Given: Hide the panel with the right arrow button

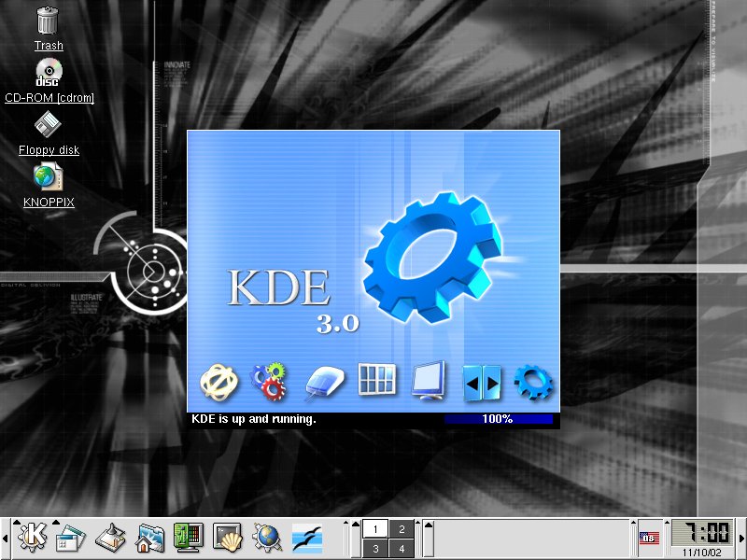Looking at the screenshot, I should tap(741, 539).
